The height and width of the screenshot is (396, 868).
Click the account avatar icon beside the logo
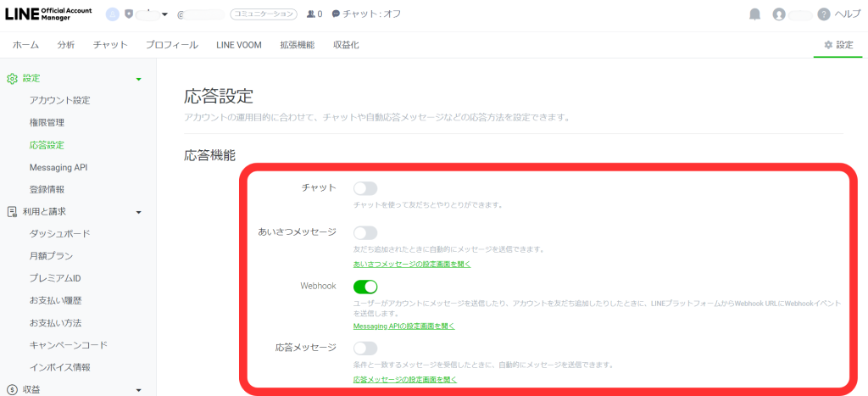click(x=113, y=14)
